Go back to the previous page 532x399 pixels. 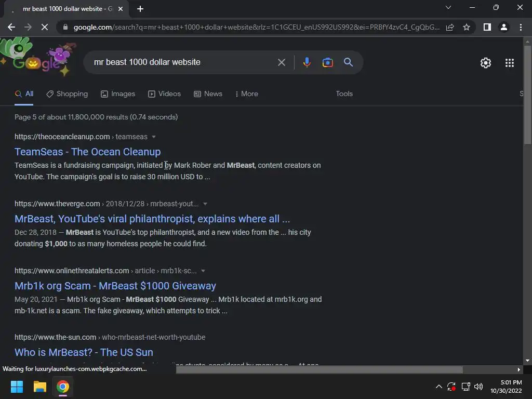click(x=11, y=27)
